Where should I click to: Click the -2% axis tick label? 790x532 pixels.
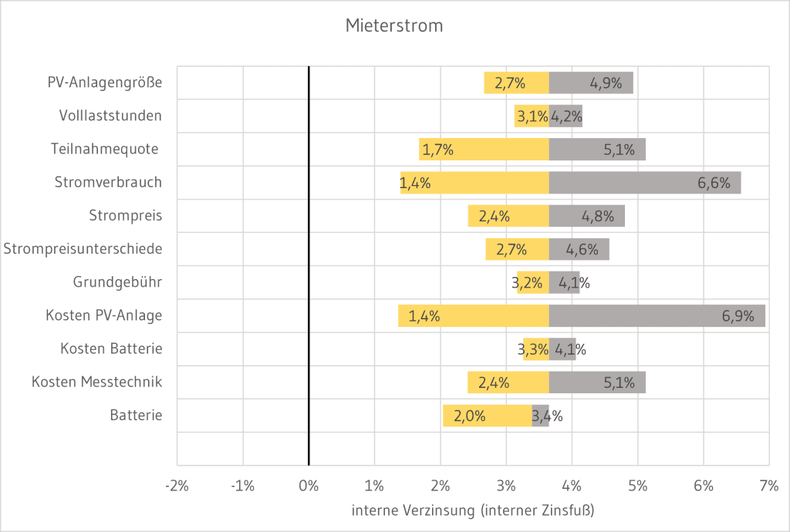click(177, 485)
